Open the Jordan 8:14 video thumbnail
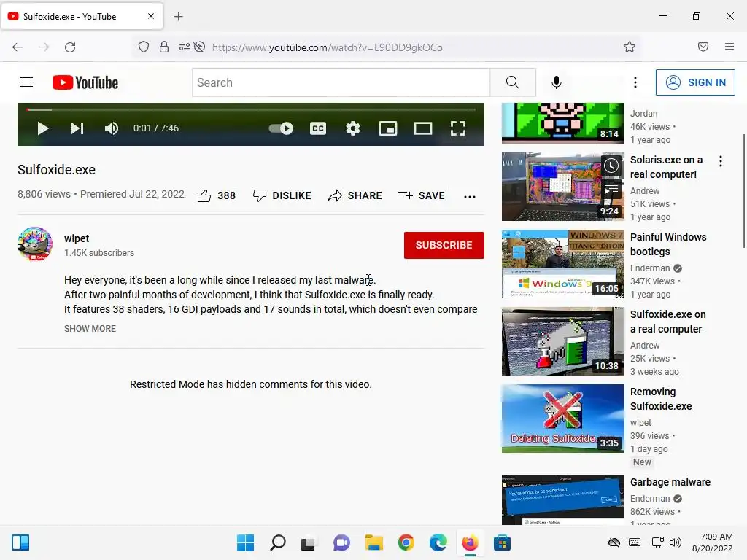The image size is (747, 560). (562, 122)
